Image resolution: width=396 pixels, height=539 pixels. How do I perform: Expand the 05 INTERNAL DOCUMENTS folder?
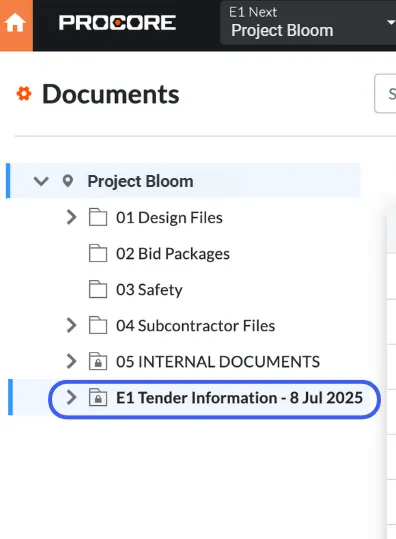(x=71, y=361)
